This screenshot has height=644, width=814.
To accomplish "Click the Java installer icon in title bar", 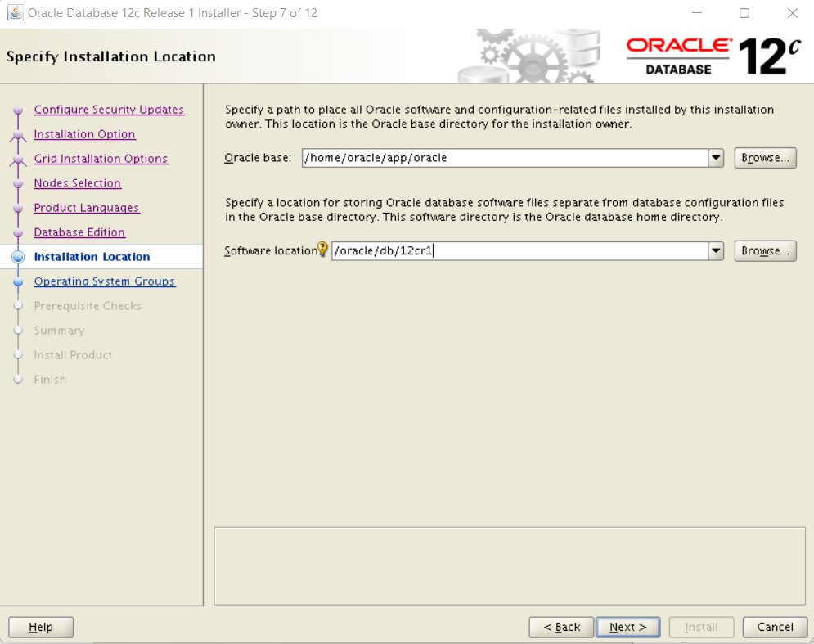I will pyautogui.click(x=15, y=13).
